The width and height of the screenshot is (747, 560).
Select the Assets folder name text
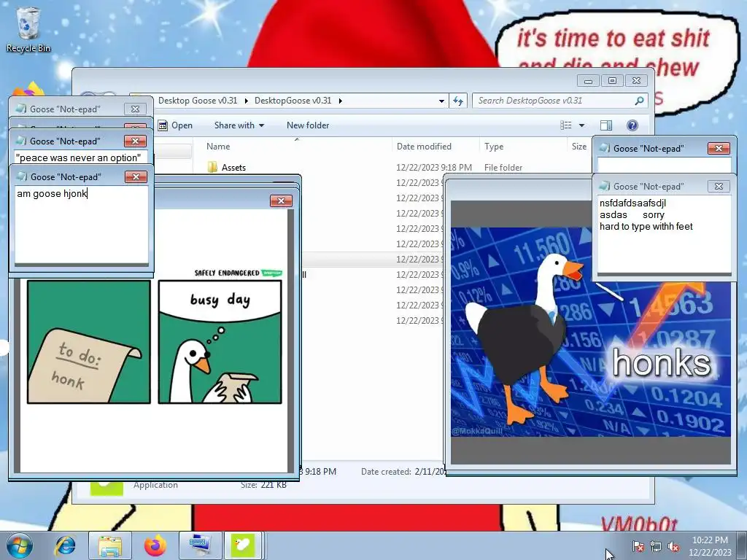[233, 167]
